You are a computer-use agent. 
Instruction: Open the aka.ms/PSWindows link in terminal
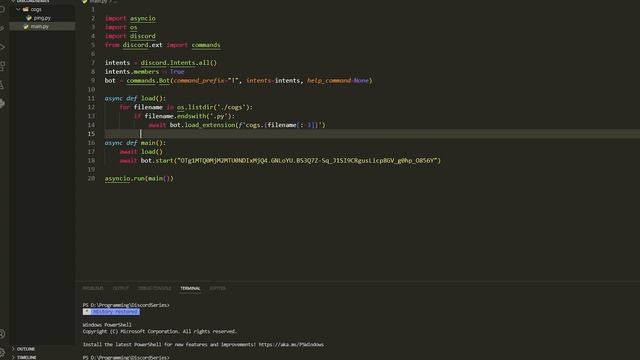pyautogui.click(x=291, y=344)
